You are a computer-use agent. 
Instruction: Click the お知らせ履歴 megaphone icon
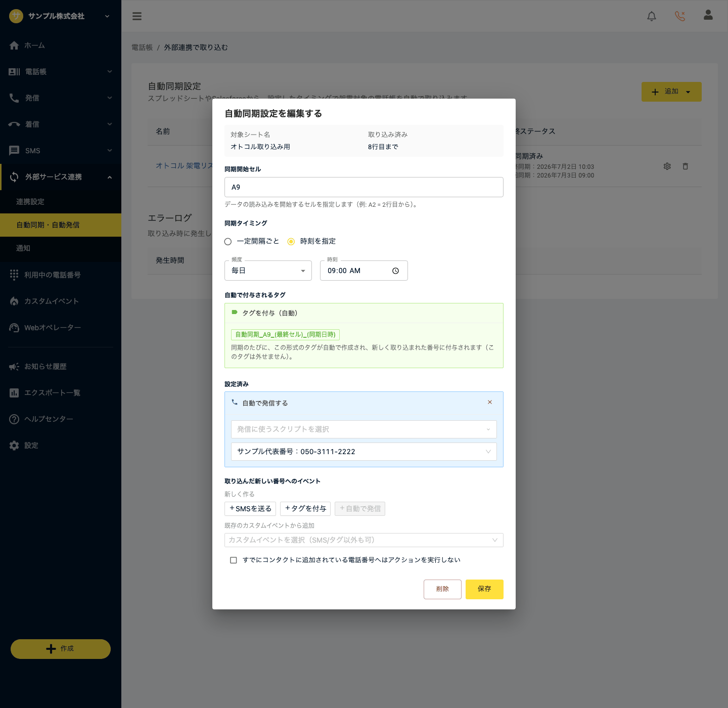[14, 367]
